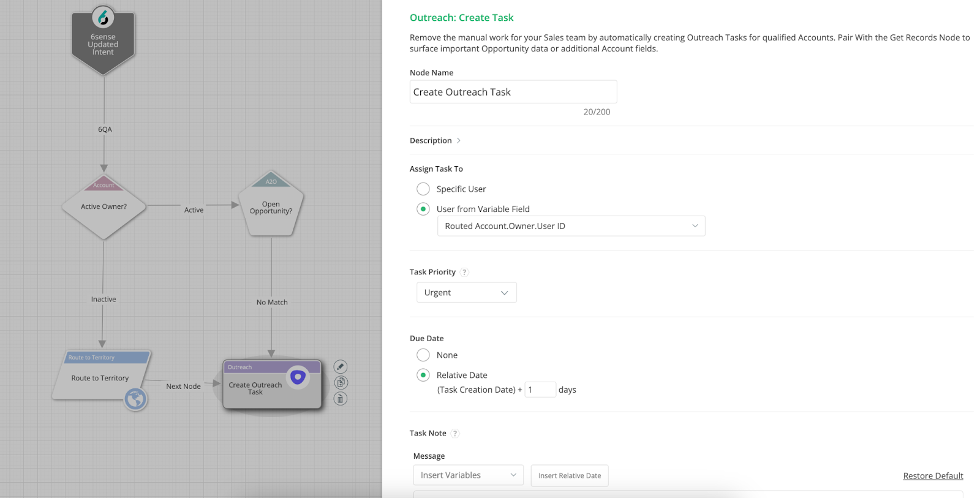Screen dimensions: 980x498
Task: Click the edit pencil icon beside Outreach node
Action: [x=341, y=366]
